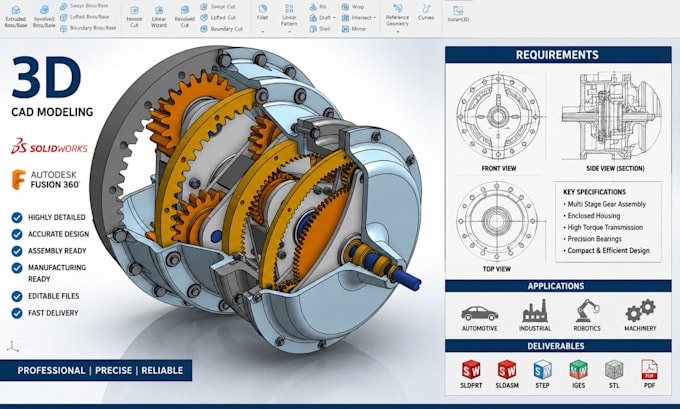Click the checkmark beside Assembly Ready
680x409 pixels.
(x=17, y=251)
